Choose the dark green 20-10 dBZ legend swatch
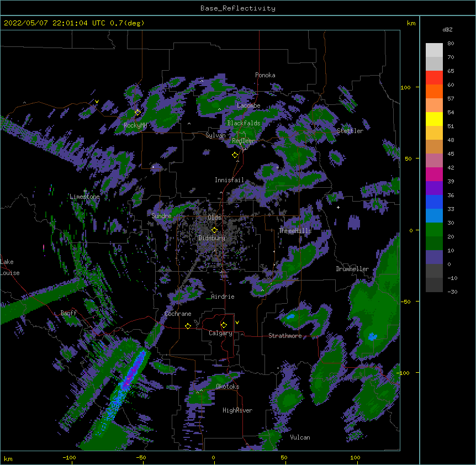 [434, 244]
